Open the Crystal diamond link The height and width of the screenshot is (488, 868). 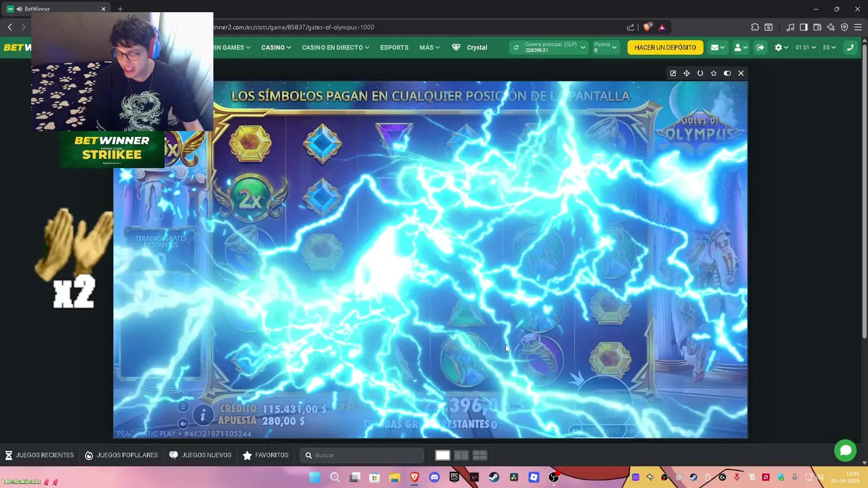pyautogui.click(x=469, y=47)
